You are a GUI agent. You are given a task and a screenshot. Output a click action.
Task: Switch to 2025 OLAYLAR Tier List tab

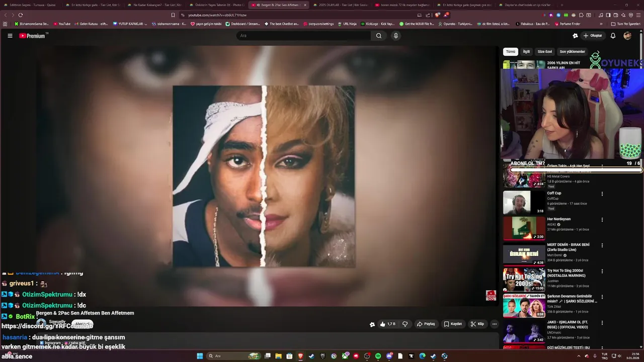(340, 5)
